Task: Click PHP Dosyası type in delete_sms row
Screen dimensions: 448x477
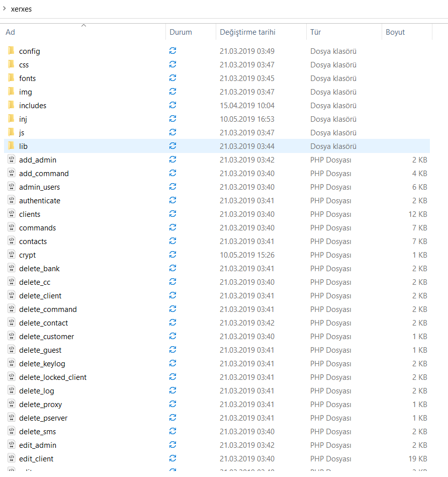Action: pyautogui.click(x=331, y=432)
